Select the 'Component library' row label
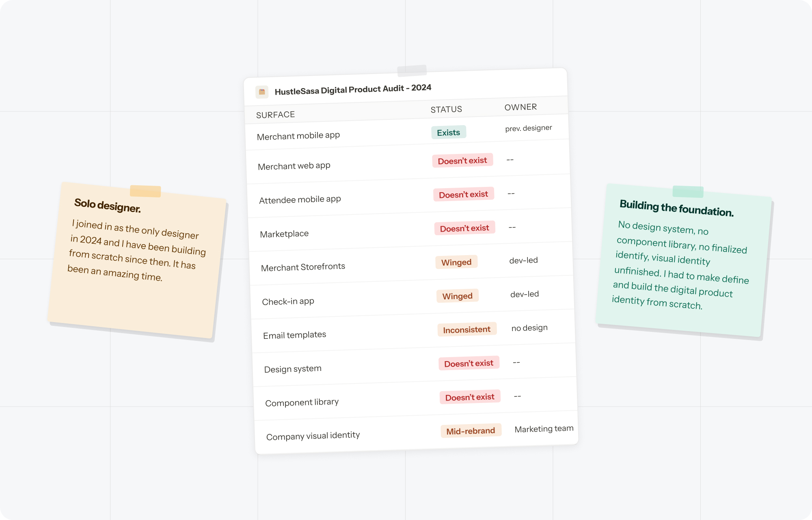The height and width of the screenshot is (520, 812). (x=302, y=402)
